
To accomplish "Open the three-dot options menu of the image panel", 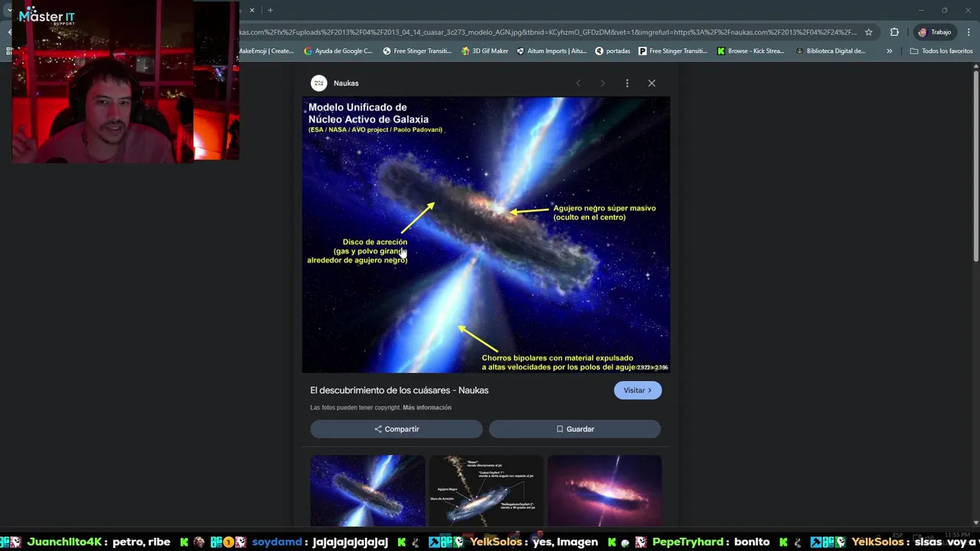I will point(627,83).
